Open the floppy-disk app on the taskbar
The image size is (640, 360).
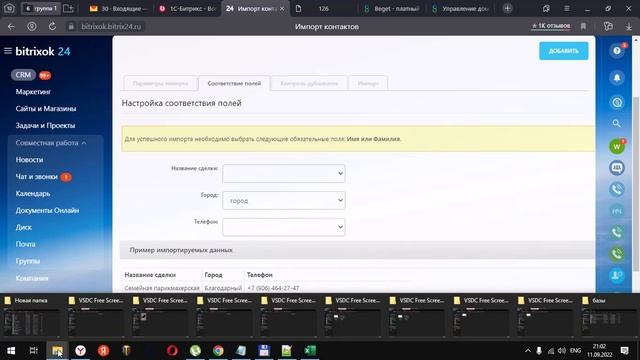264,351
